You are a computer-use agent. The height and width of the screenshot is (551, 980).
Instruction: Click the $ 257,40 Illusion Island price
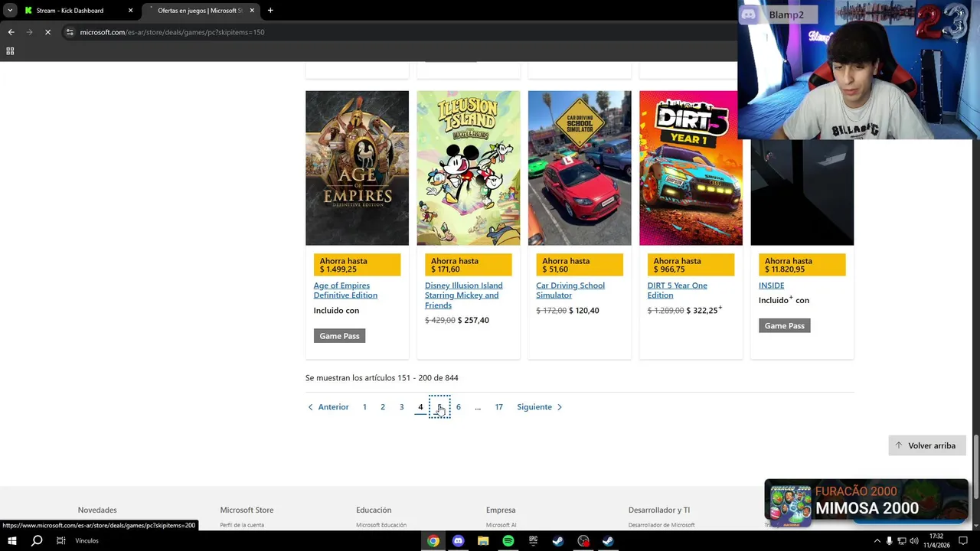tap(473, 320)
